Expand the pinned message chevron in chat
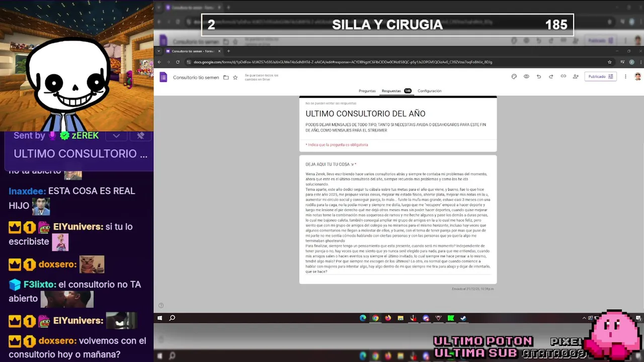 [x=116, y=136]
